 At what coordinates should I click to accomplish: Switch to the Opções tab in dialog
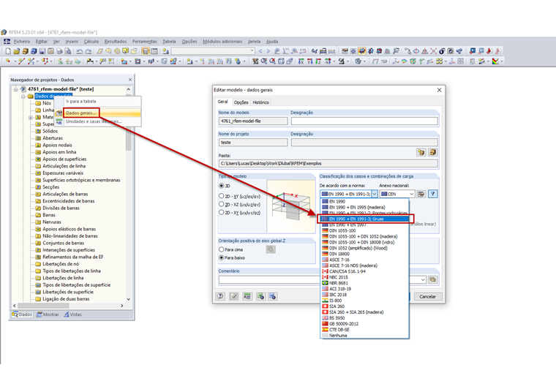[241, 102]
